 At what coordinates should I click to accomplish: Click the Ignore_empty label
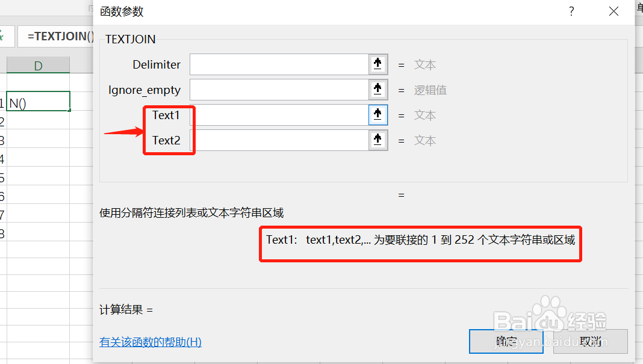pyautogui.click(x=144, y=90)
